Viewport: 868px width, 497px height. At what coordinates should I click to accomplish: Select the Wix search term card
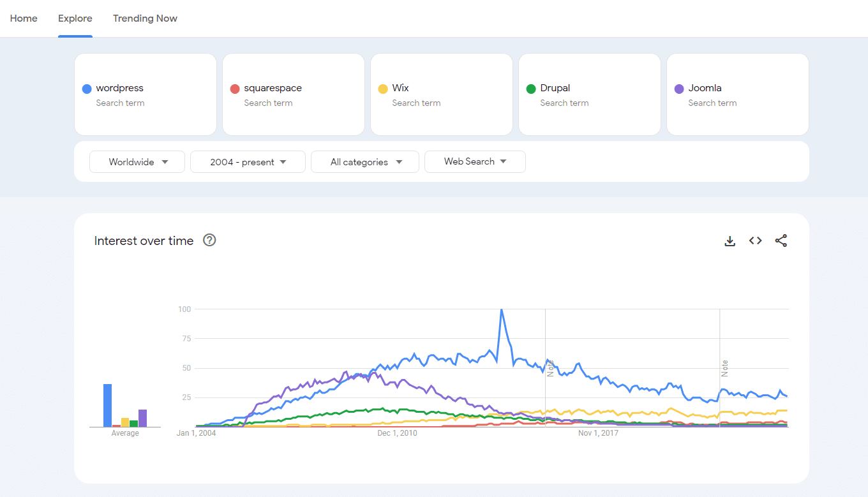[442, 94]
